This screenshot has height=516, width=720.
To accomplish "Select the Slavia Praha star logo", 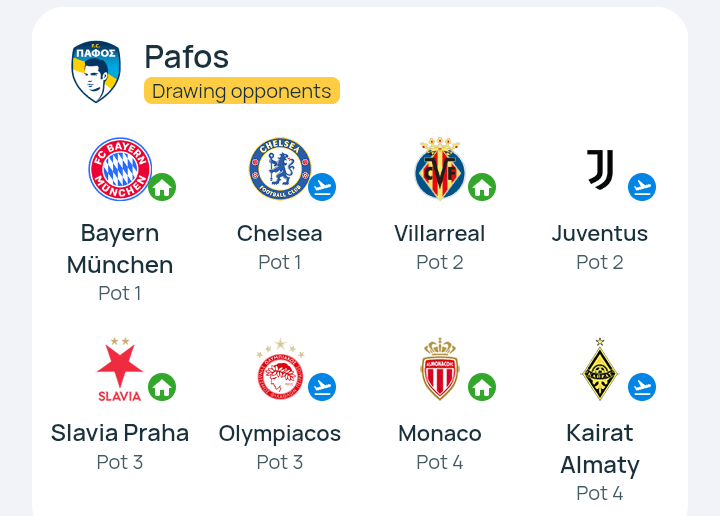I will coord(120,370).
